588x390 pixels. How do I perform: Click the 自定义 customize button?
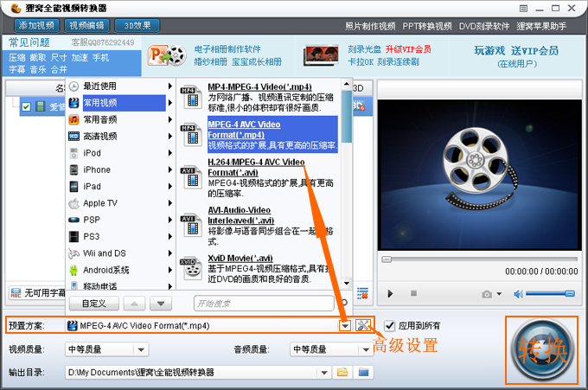(94, 304)
